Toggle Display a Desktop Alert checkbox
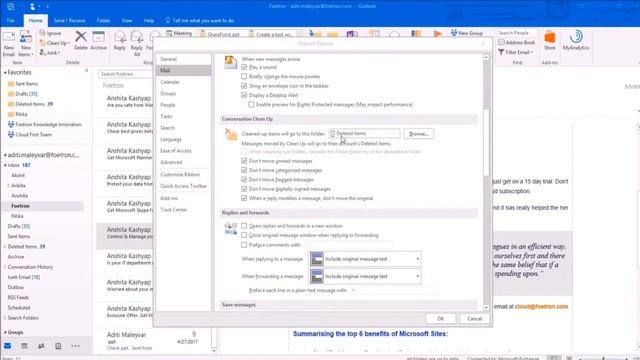Screen dimensions: 640x360 tap(244, 95)
